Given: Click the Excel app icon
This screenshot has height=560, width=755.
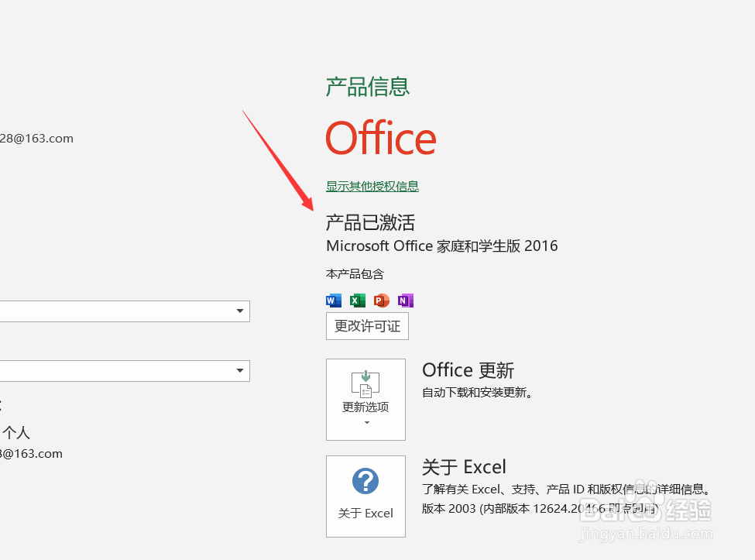Looking at the screenshot, I should tap(357, 301).
